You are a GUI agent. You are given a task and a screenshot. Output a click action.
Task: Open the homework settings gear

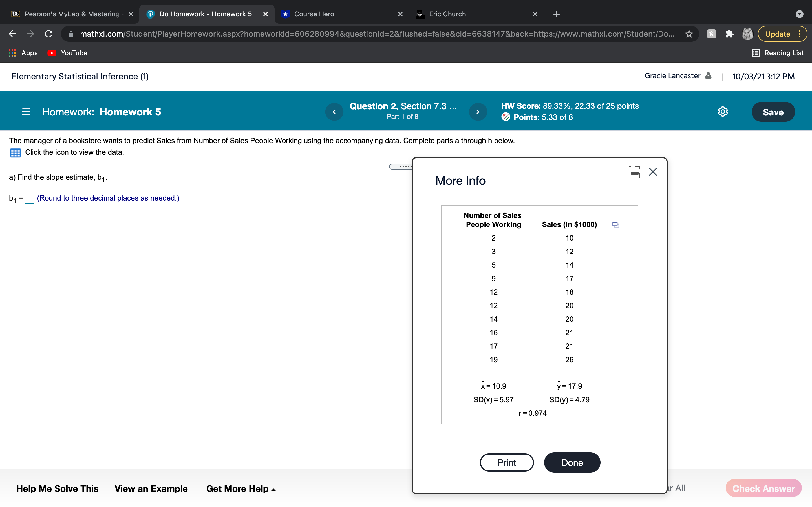[x=723, y=112]
